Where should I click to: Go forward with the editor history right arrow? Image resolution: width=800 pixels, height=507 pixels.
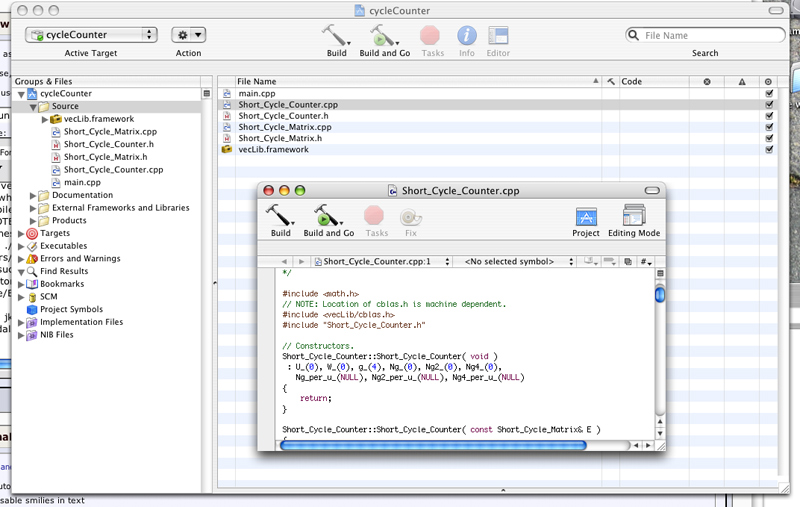coord(302,262)
